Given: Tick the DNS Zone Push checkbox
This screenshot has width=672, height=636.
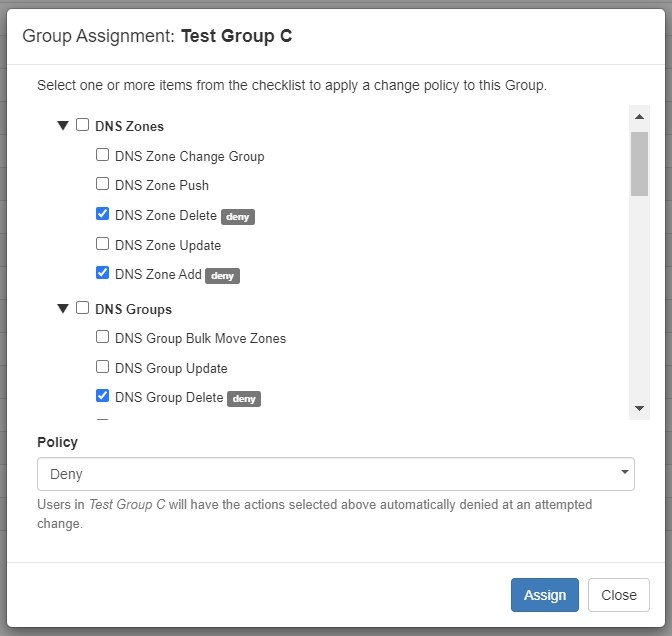Looking at the screenshot, I should coord(102,184).
